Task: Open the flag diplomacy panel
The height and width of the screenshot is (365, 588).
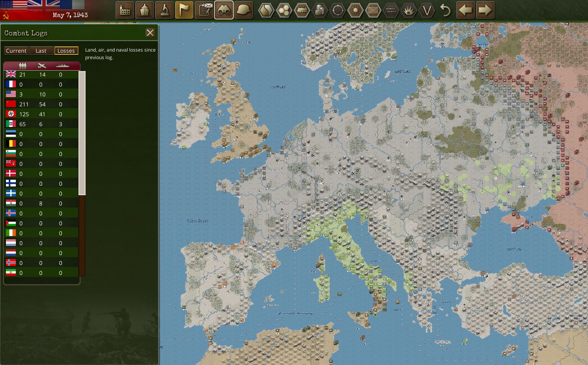Action: pyautogui.click(x=184, y=10)
